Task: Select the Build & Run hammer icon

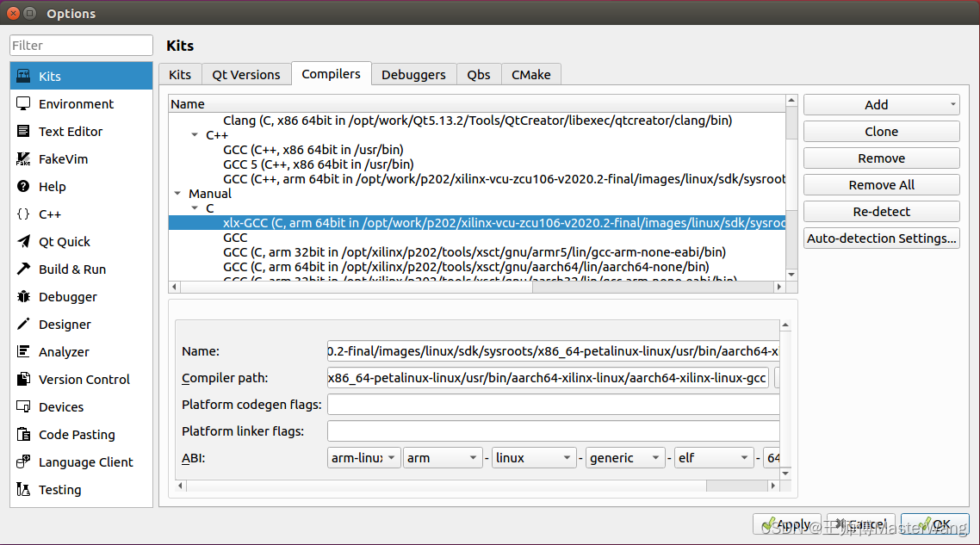Action: (x=23, y=269)
